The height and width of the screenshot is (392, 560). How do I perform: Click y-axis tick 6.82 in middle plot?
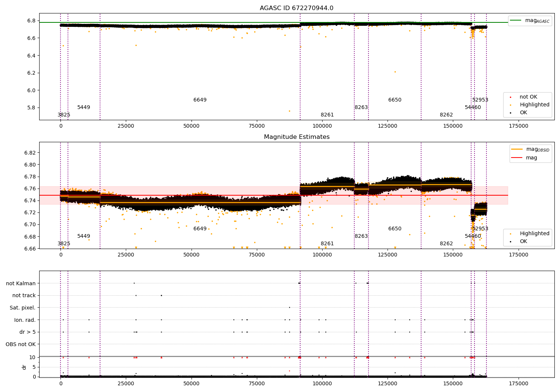coord(30,153)
